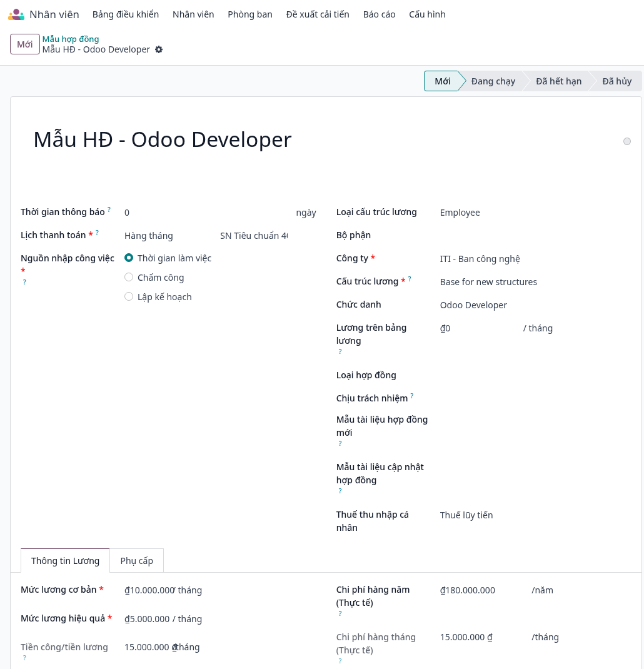Open the Chịu trách nhiệm field

[536, 398]
